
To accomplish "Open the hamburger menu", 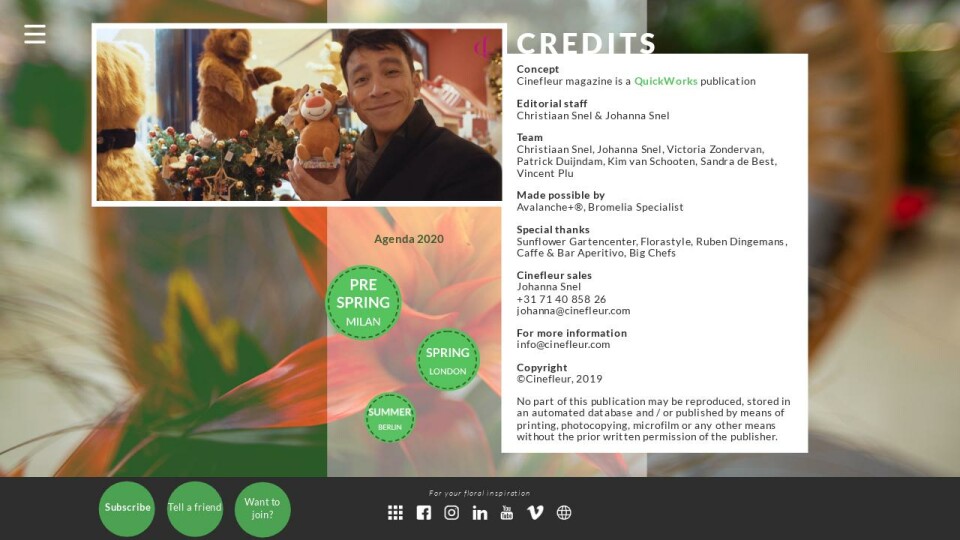I will [35, 34].
